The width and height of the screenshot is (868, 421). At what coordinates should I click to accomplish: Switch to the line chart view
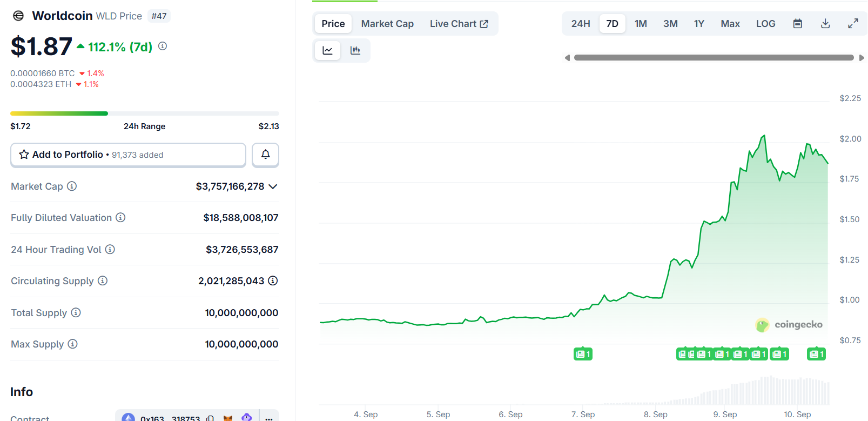pos(327,50)
